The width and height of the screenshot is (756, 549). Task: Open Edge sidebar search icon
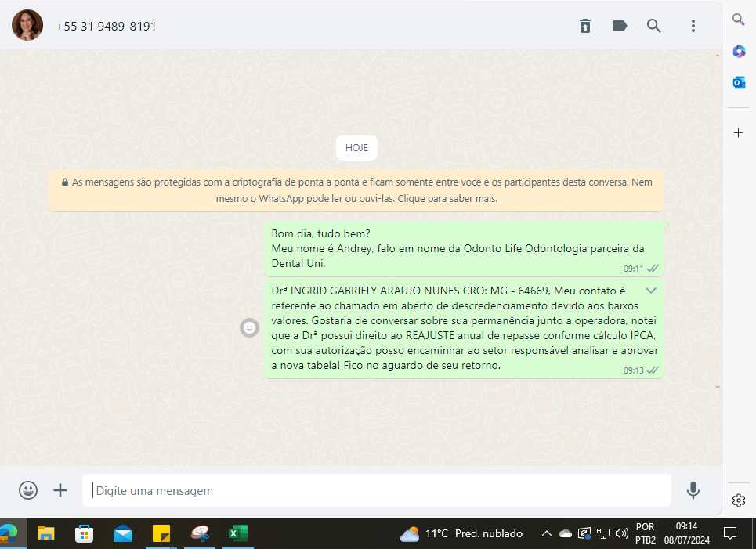coord(738,20)
